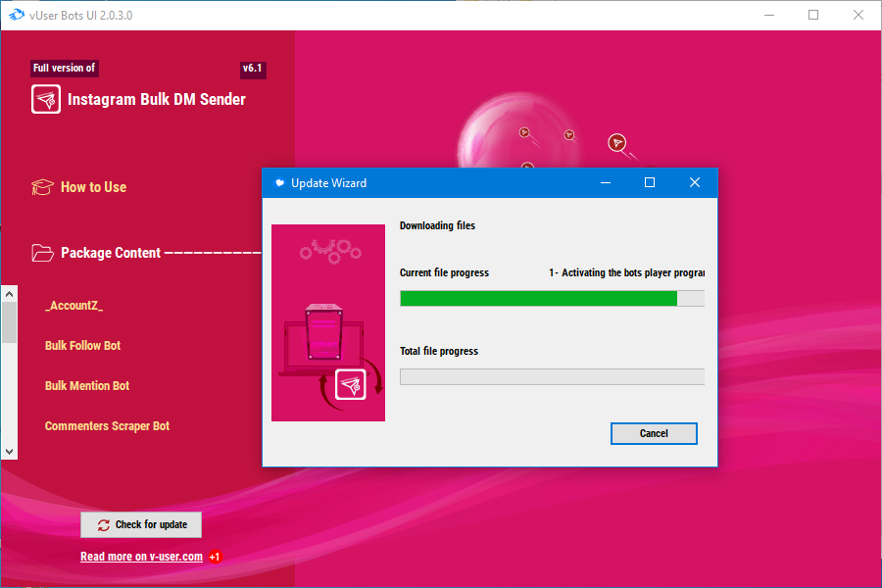Maximize the vUser Bots UI window
Viewport: 882px width, 588px height.
pyautogui.click(x=813, y=15)
